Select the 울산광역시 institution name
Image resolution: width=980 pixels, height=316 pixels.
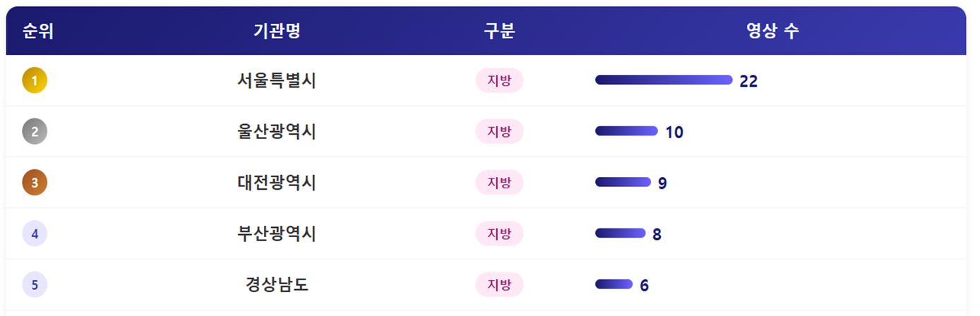(277, 132)
